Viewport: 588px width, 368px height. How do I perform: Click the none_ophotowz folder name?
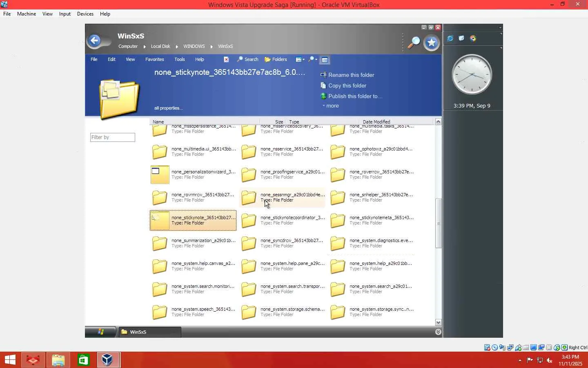tap(381, 149)
